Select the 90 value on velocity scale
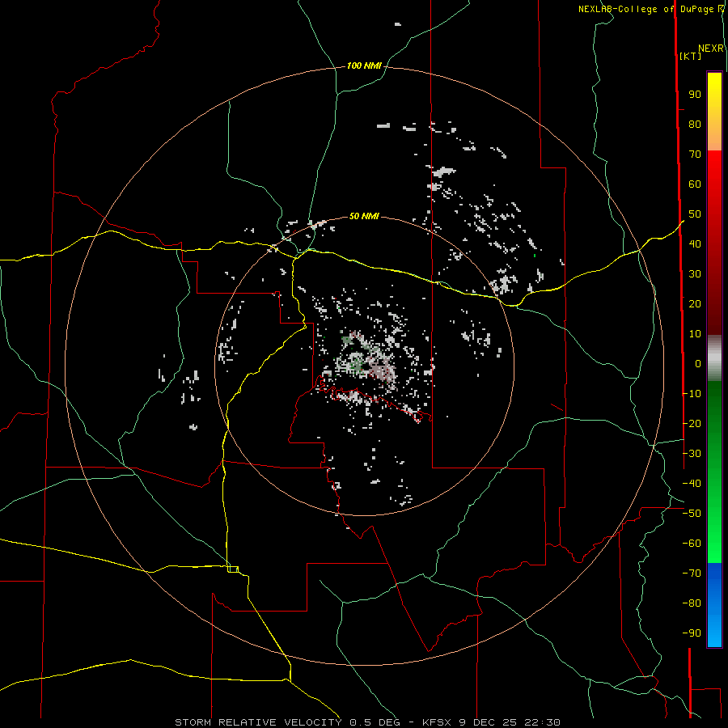Viewport: 728px width, 728px height. pyautogui.click(x=695, y=95)
